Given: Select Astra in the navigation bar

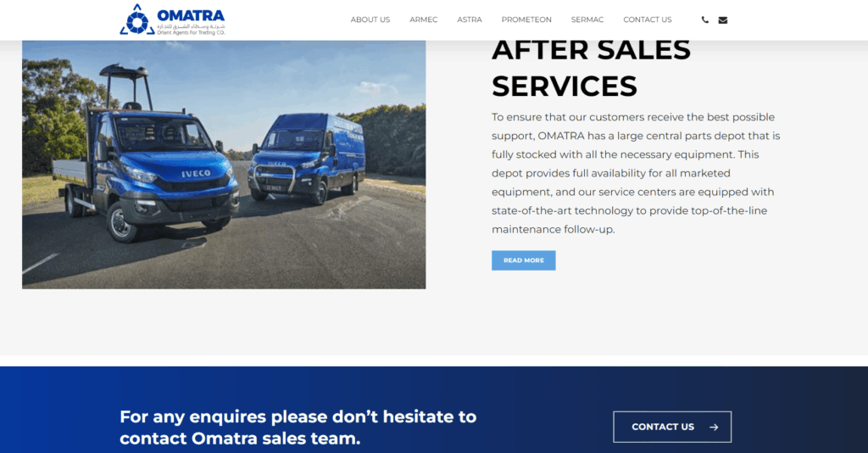Looking at the screenshot, I should pyautogui.click(x=470, y=20).
